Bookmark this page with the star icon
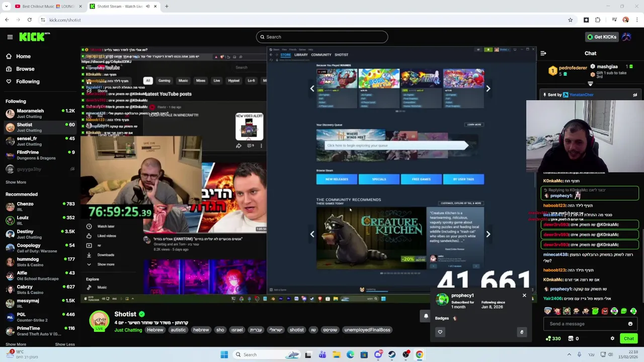The height and width of the screenshot is (362, 644). click(x=570, y=20)
